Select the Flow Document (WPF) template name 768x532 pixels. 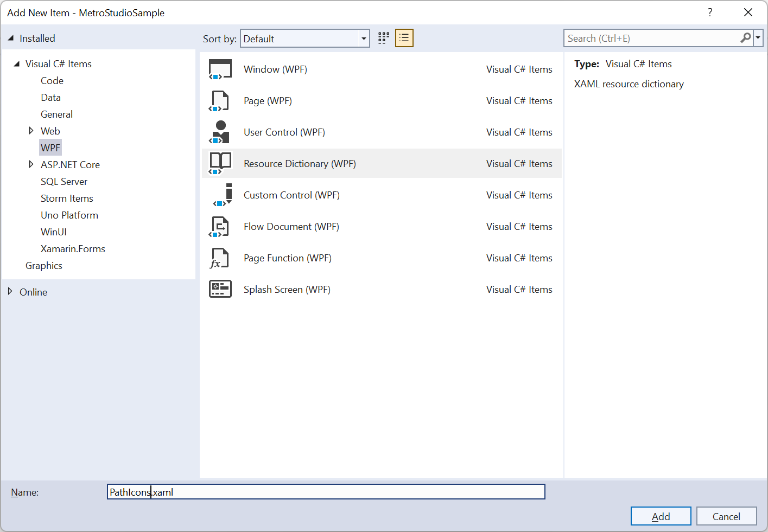pos(291,227)
